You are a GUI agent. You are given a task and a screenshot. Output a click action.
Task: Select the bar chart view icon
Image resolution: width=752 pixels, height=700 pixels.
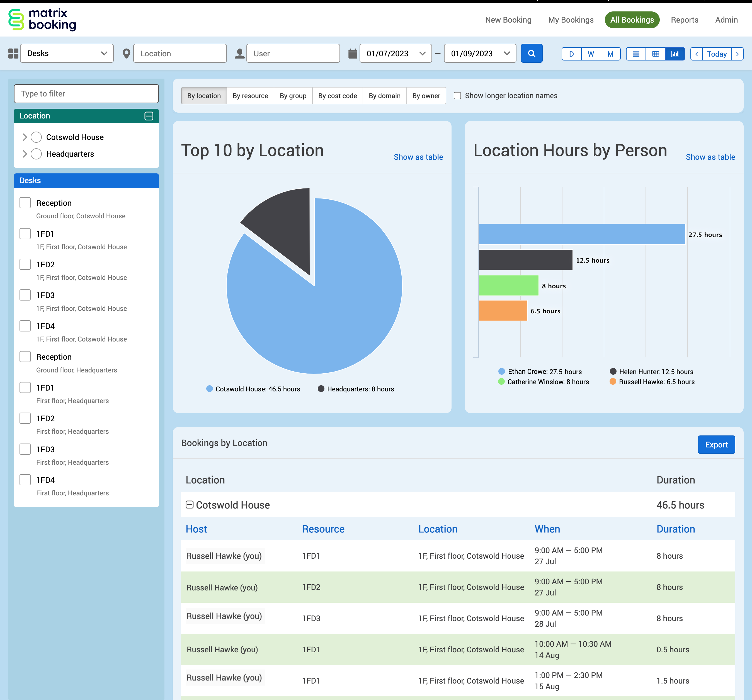point(675,54)
